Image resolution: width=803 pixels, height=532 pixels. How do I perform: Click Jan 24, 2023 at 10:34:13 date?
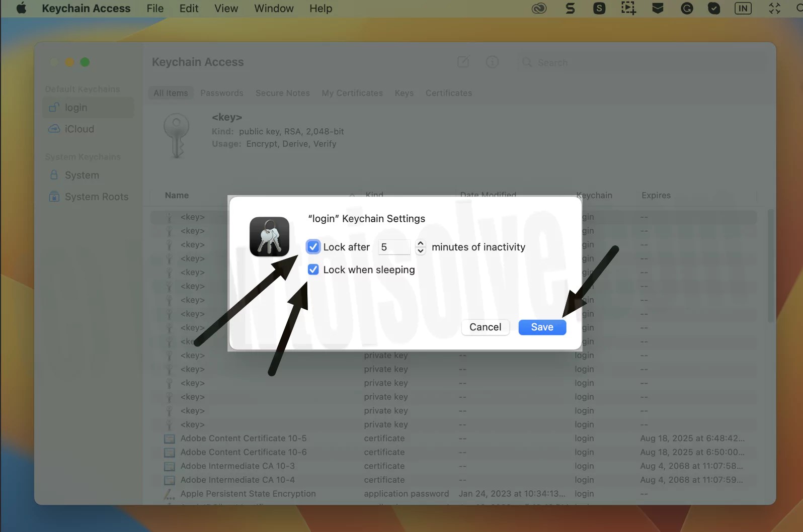pos(512,494)
